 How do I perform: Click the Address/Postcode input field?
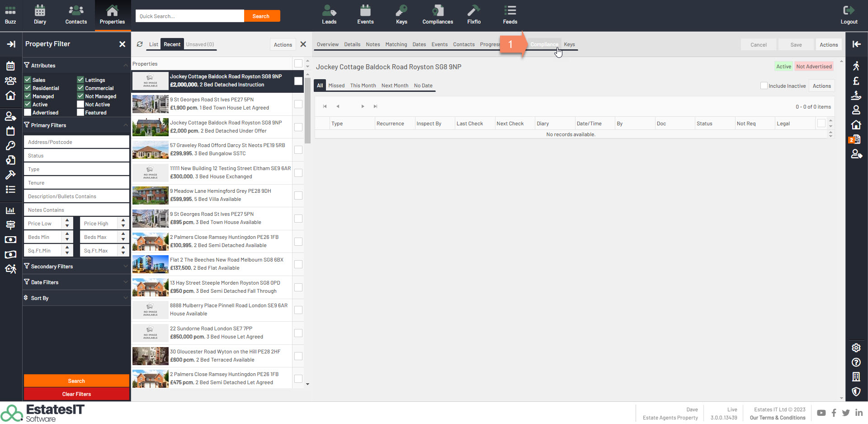tap(76, 142)
